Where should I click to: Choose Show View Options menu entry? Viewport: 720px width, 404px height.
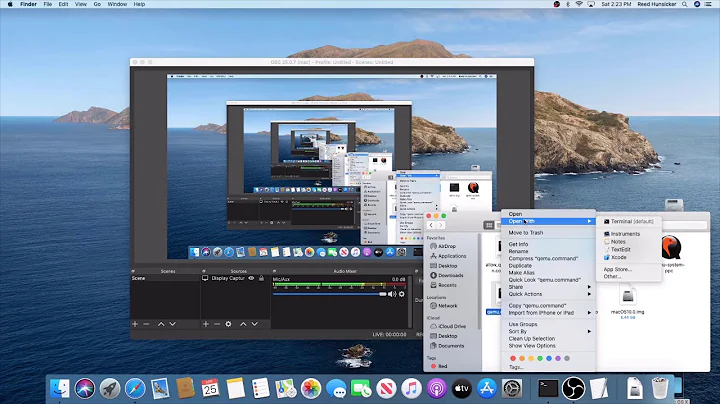pyautogui.click(x=532, y=346)
